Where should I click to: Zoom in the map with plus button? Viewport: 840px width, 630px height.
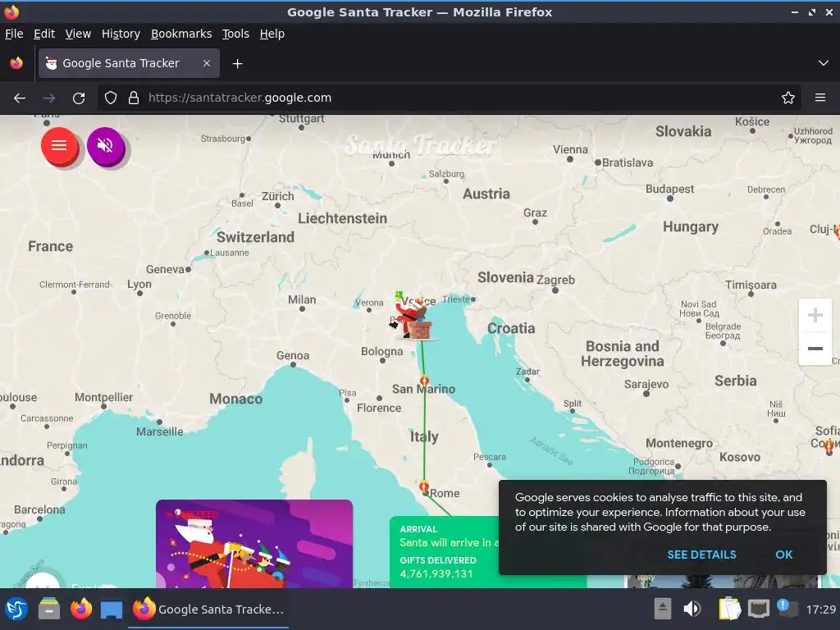click(x=815, y=315)
